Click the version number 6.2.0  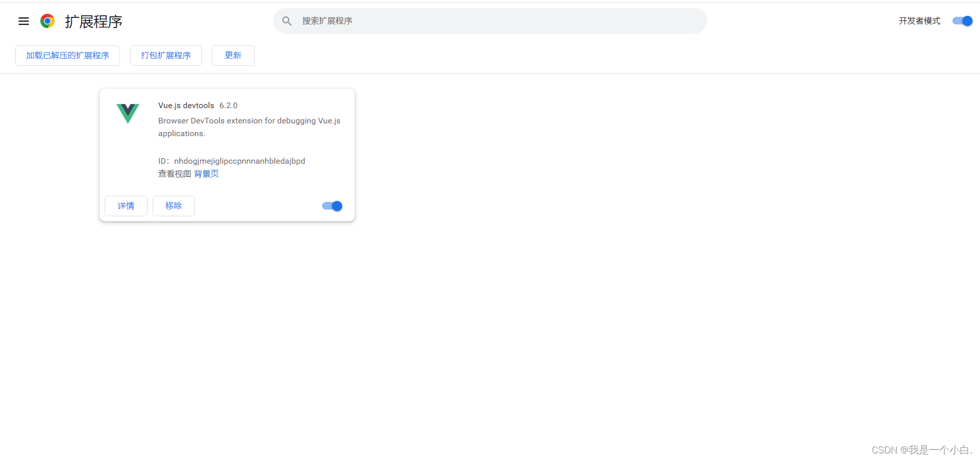pos(228,105)
